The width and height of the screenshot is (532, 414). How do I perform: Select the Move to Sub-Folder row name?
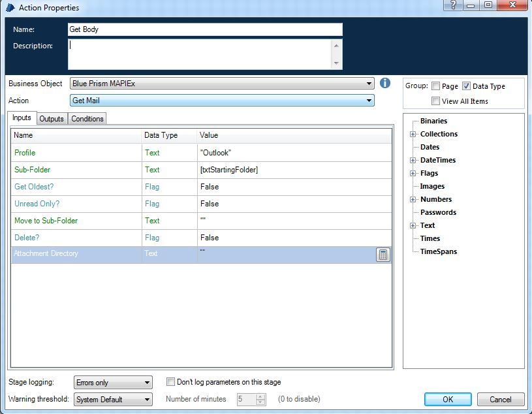[x=46, y=221]
